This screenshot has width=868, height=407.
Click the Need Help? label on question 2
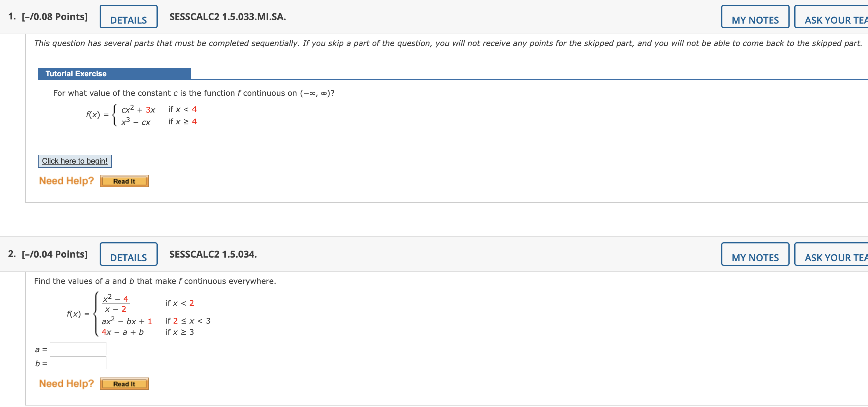(66, 383)
